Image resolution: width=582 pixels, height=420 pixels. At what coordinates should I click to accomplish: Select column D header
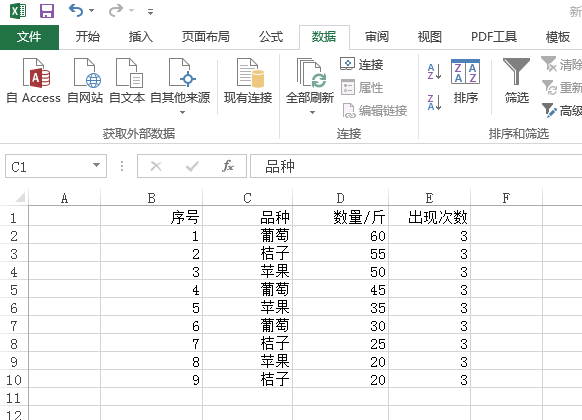click(340, 198)
